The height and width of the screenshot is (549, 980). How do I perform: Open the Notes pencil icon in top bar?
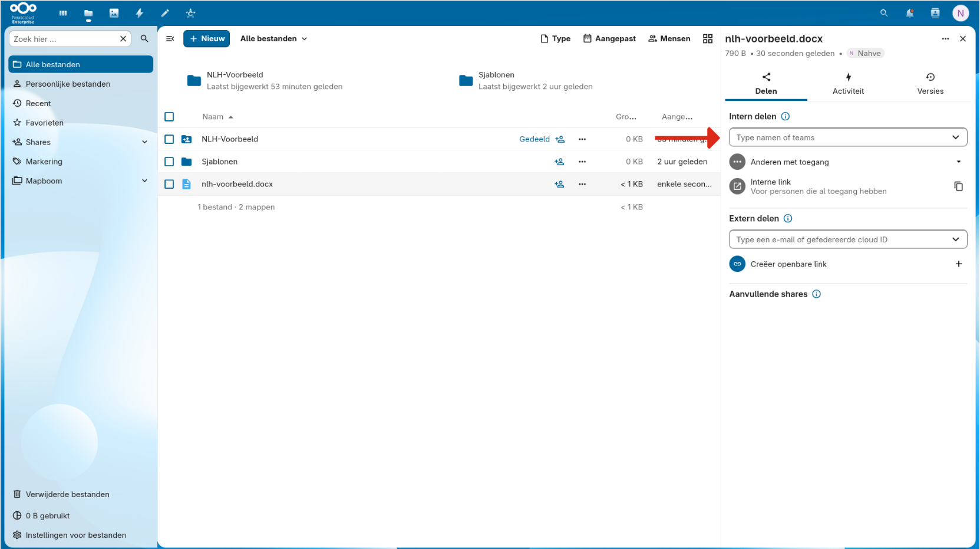[165, 13]
